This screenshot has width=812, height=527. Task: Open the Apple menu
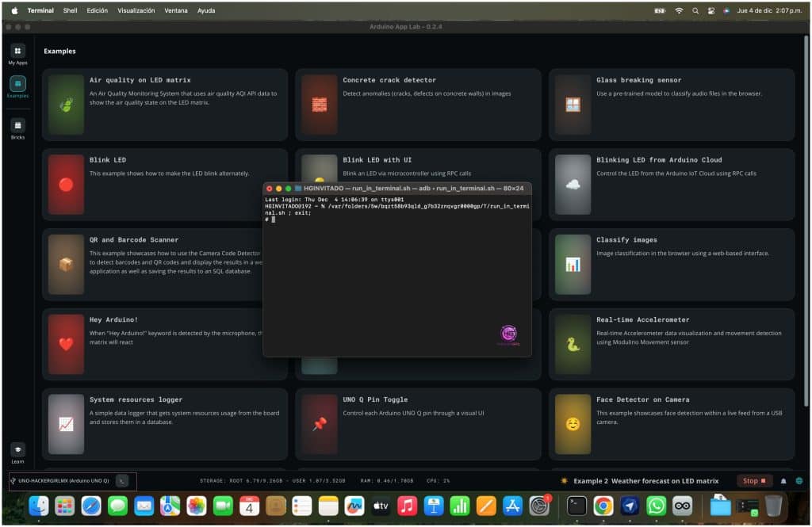[x=14, y=10]
